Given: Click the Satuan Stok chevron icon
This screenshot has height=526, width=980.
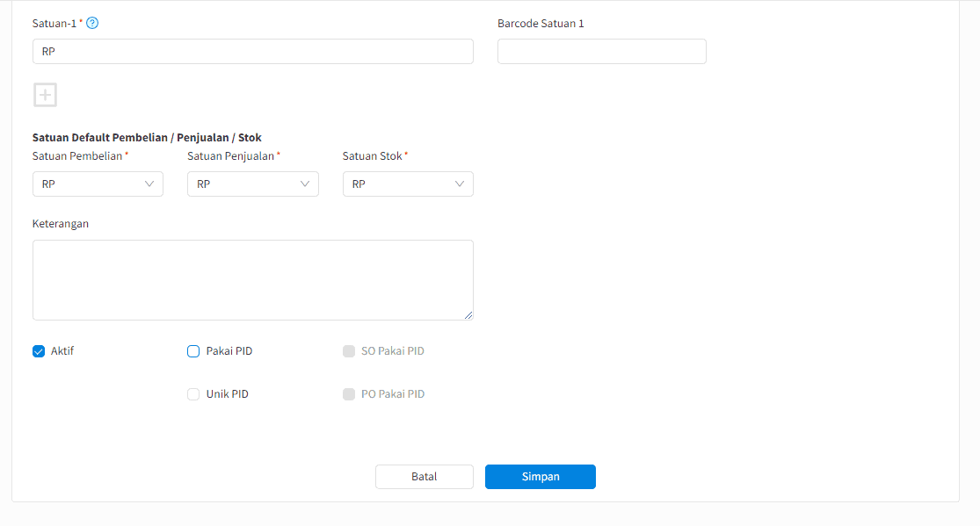Looking at the screenshot, I should click(x=460, y=184).
